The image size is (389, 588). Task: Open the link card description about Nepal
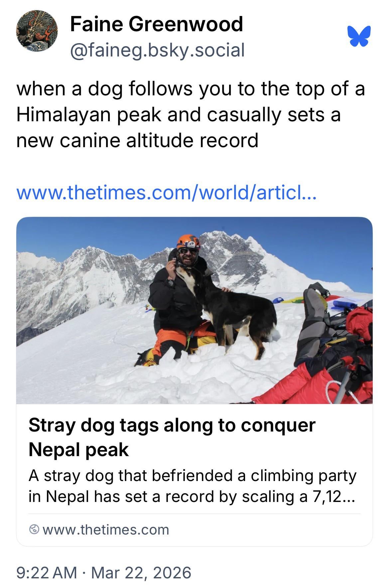point(192,486)
